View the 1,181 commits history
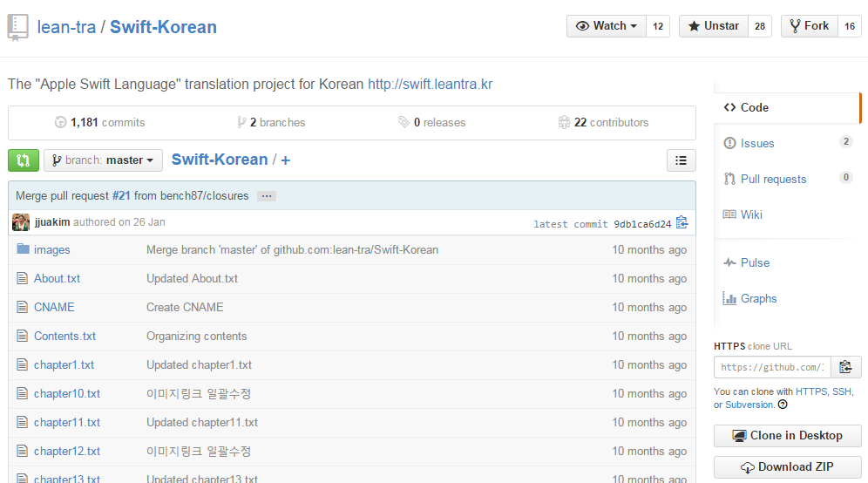868x483 pixels. [100, 122]
